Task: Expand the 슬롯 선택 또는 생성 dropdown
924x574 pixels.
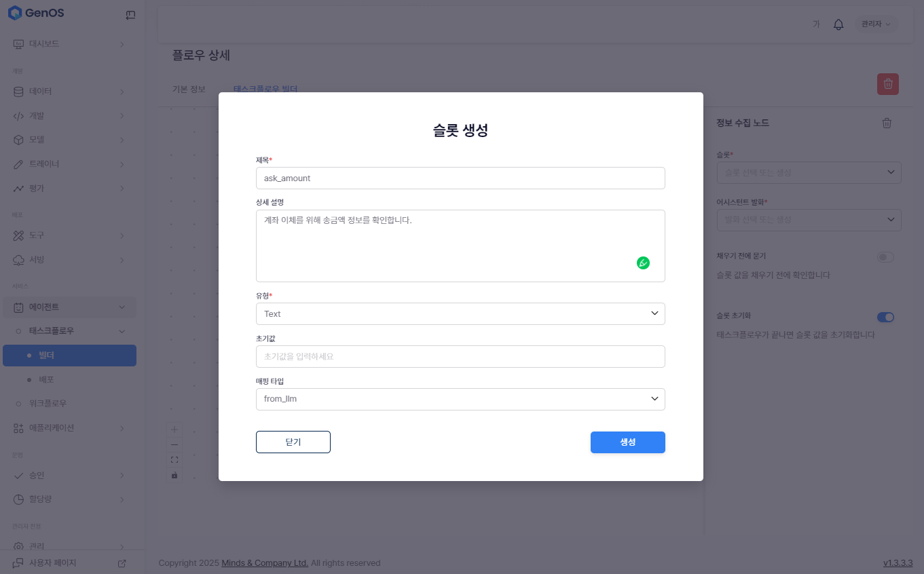Action: click(809, 172)
